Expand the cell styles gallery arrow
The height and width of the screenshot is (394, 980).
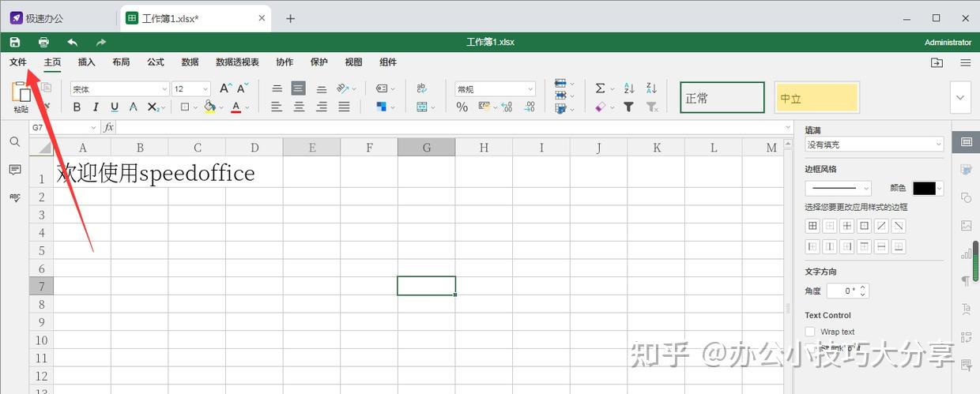[x=961, y=98]
